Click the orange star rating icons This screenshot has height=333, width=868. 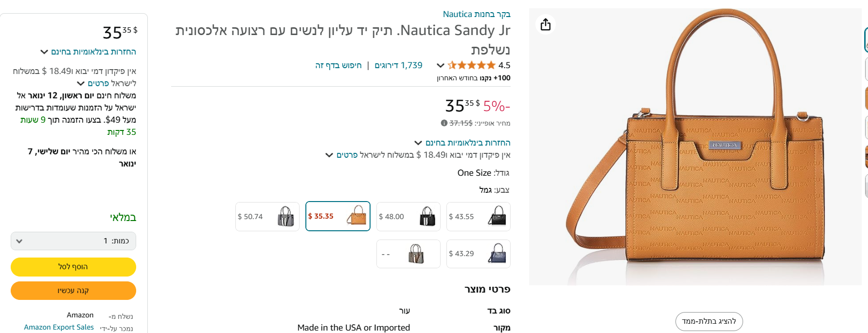tap(471, 65)
